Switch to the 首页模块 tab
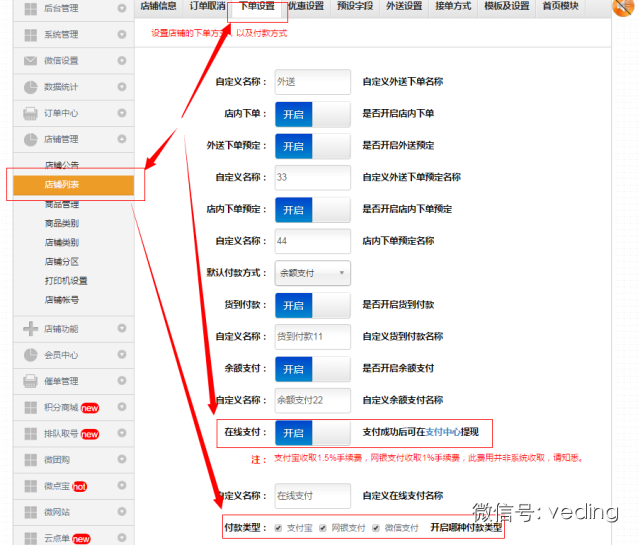The width and height of the screenshot is (640, 545). [560, 7]
